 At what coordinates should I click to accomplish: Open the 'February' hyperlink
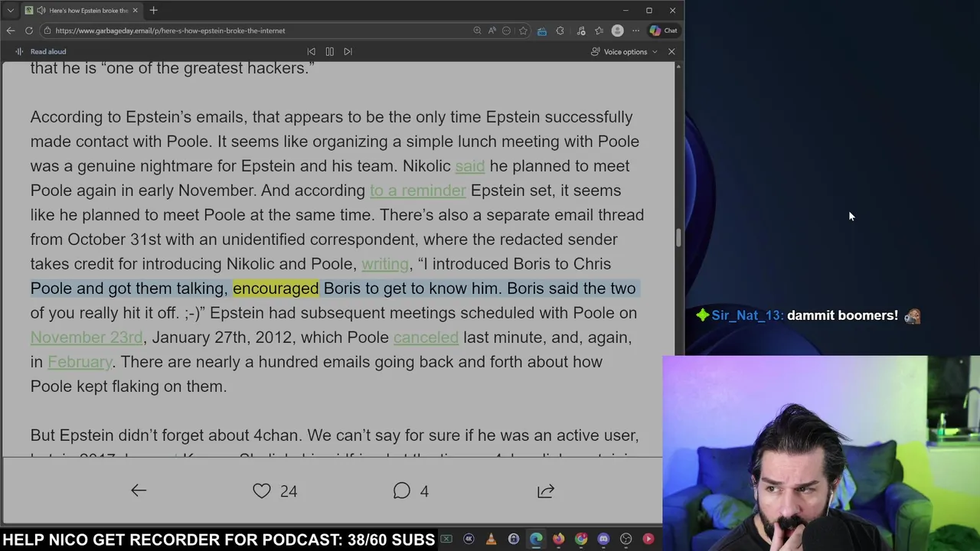(x=80, y=362)
